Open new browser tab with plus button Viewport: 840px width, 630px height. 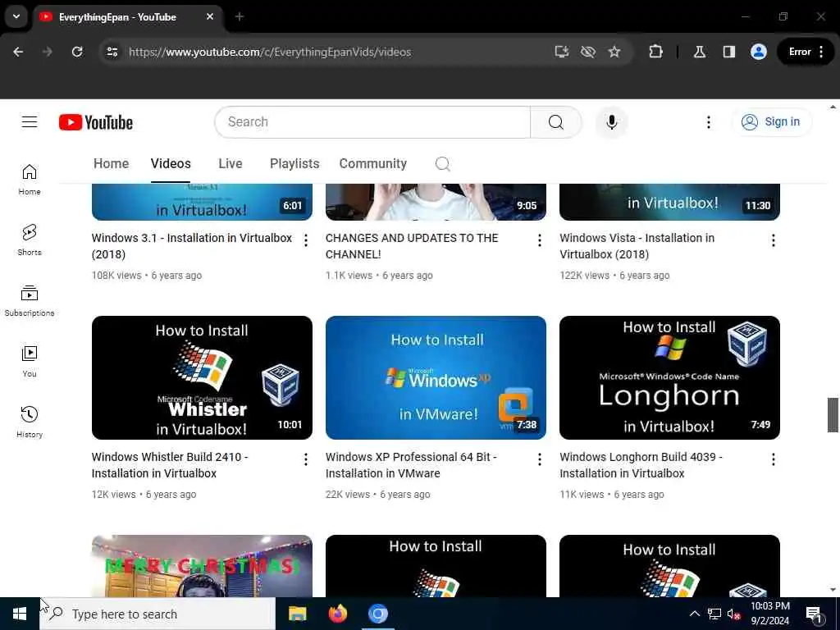click(240, 17)
